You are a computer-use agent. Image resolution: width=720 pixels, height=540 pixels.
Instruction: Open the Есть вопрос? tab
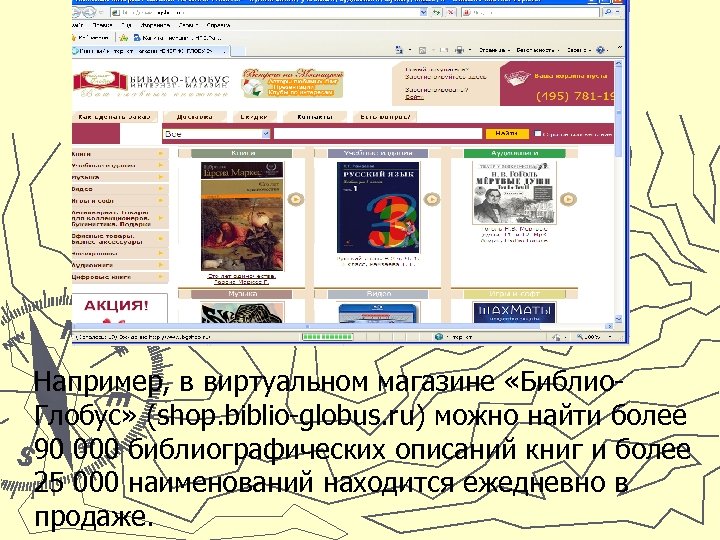385,117
